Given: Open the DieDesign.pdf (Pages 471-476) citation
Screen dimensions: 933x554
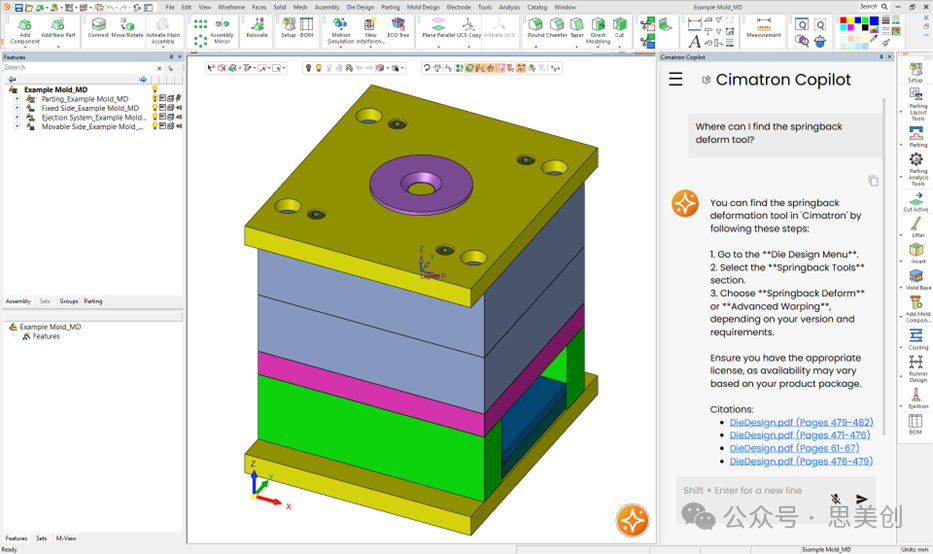Looking at the screenshot, I should click(x=799, y=435).
